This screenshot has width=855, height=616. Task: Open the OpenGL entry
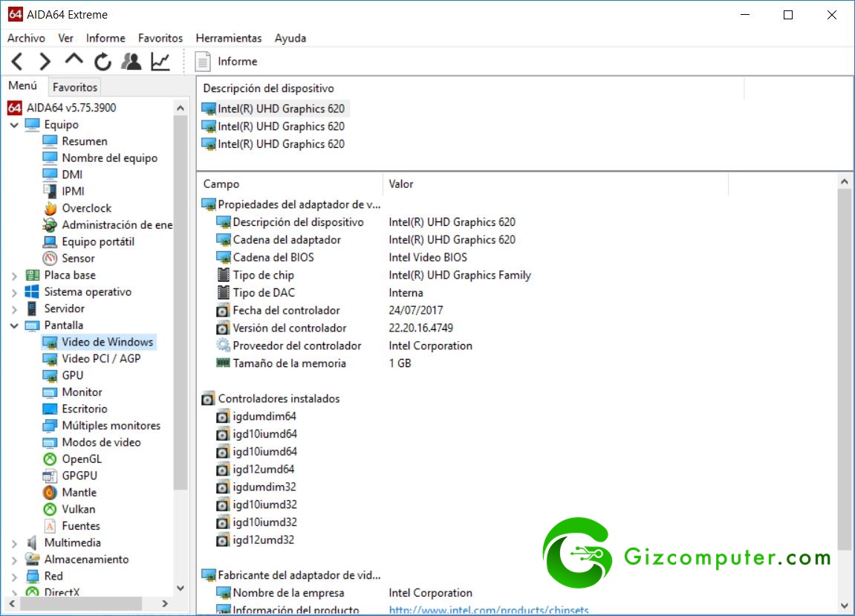pos(81,459)
